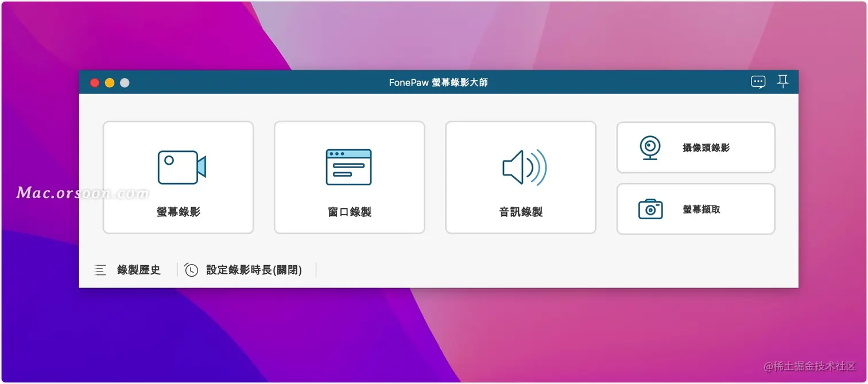Minimize the window with yellow button
The height and width of the screenshot is (384, 868).
coord(110,83)
